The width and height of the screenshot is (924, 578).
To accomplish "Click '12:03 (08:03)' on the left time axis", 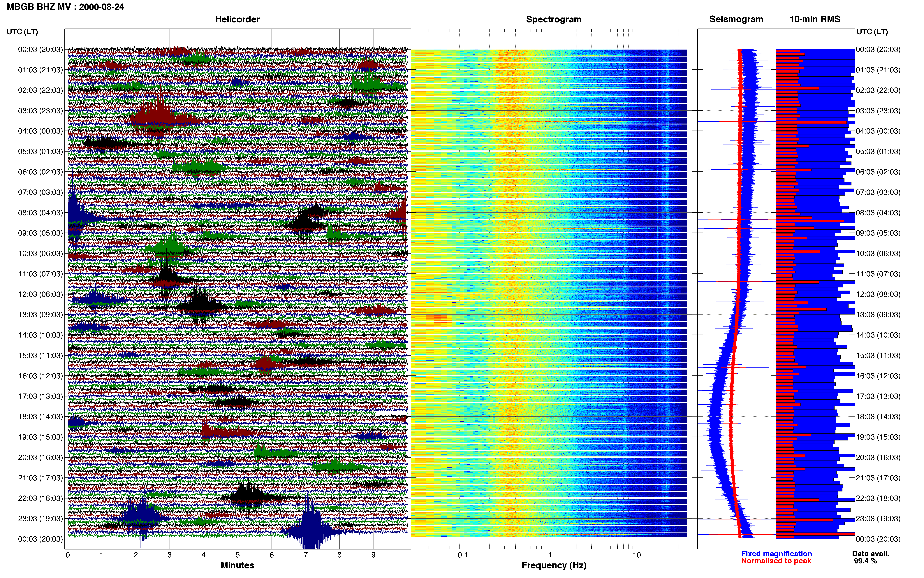I will pyautogui.click(x=40, y=294).
